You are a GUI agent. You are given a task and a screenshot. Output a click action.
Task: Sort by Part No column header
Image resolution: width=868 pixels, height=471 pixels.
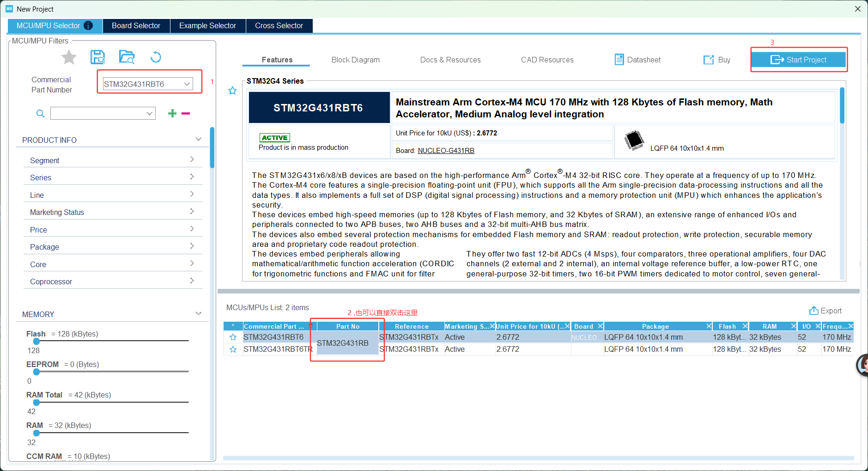pyautogui.click(x=347, y=326)
